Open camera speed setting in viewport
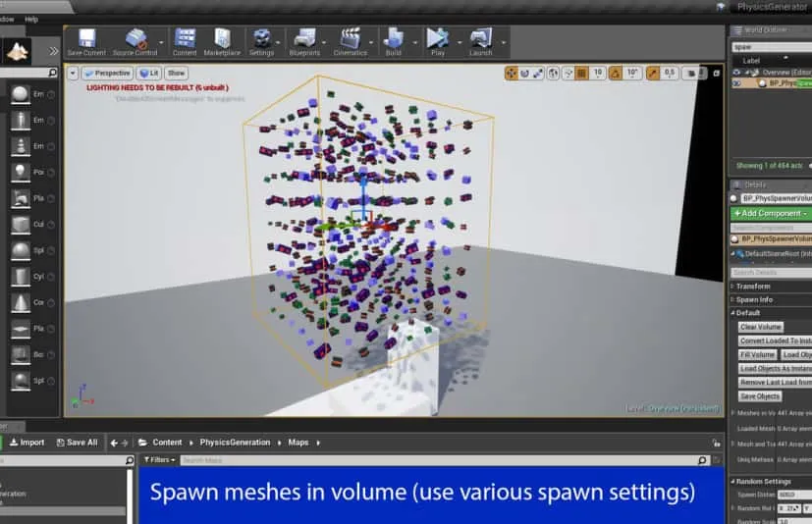812x524 pixels. 694,73
